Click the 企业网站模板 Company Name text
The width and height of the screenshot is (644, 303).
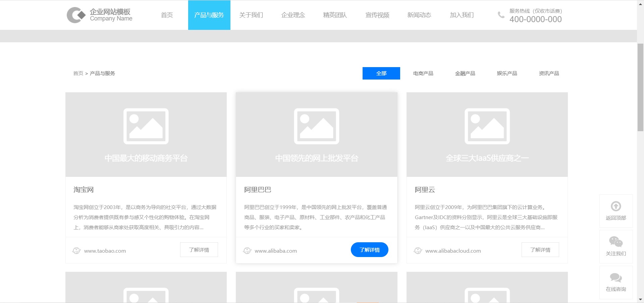[111, 15]
